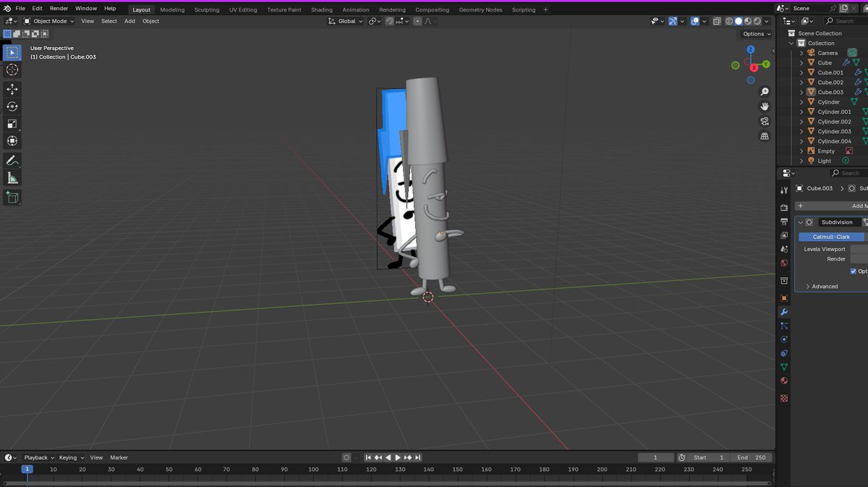
Task: Switch to the Geometry Nodes workspace tab
Action: (480, 9)
